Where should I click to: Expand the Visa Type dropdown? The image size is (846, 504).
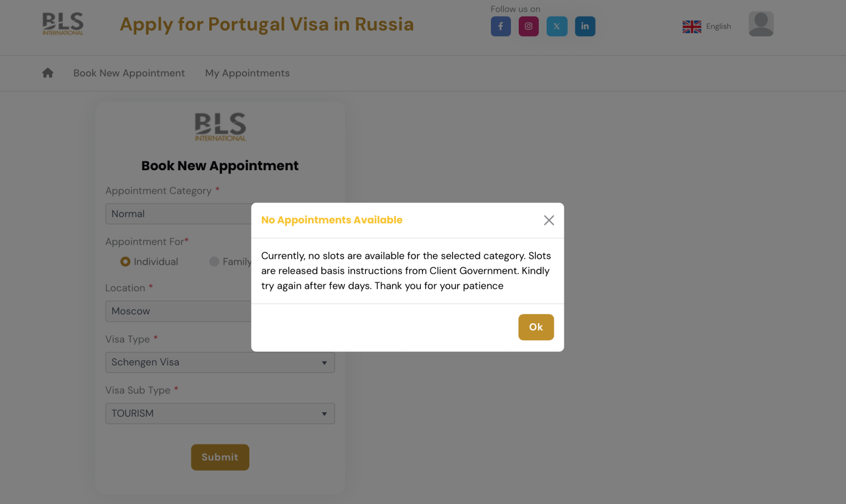tap(220, 363)
